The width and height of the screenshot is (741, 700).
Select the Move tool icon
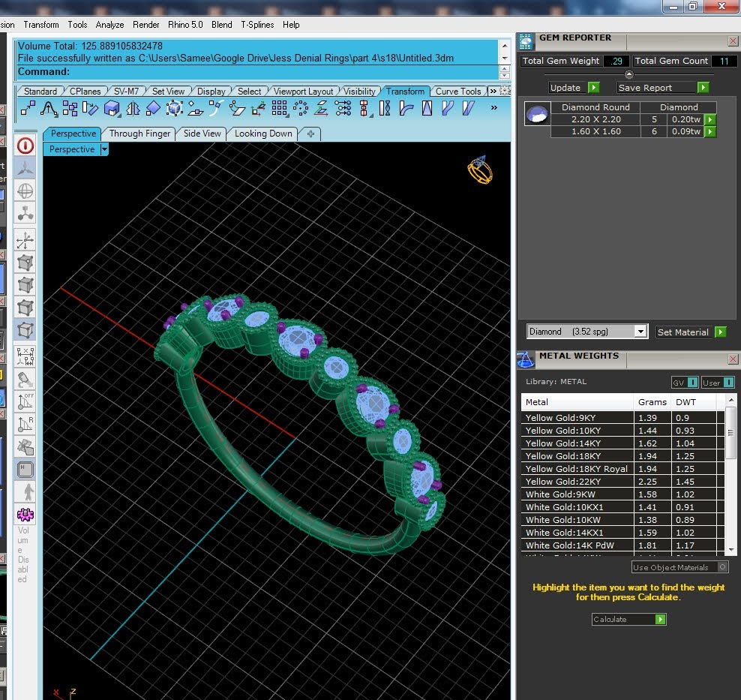pyautogui.click(x=28, y=109)
